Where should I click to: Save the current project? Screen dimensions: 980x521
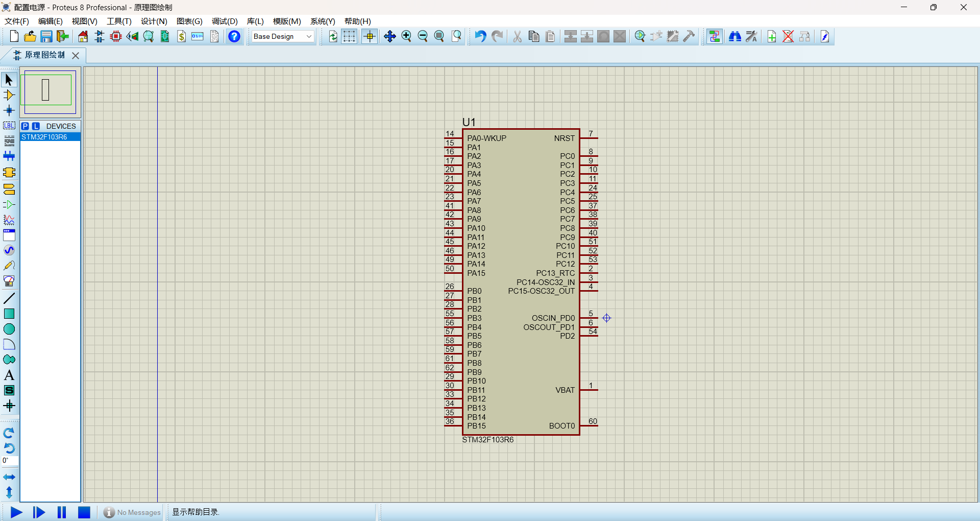tap(46, 36)
